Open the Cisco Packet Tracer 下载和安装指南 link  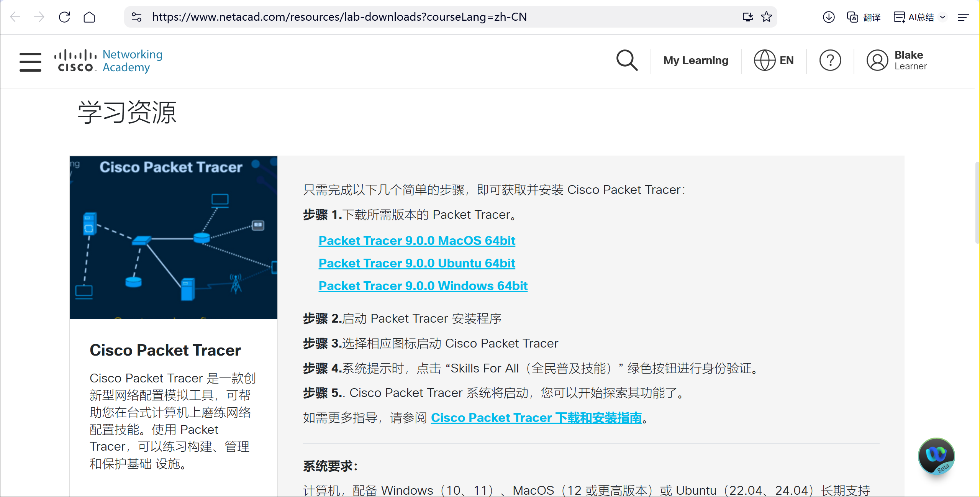pyautogui.click(x=536, y=418)
